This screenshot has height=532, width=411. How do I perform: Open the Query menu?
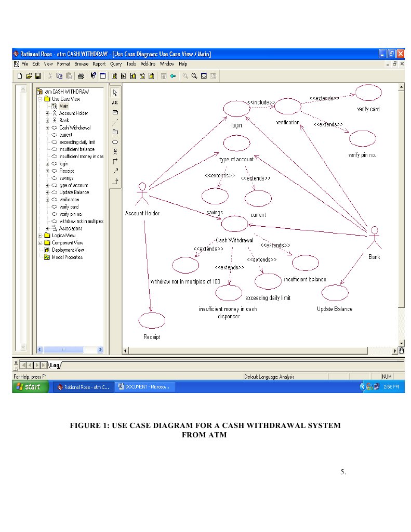coord(116,64)
